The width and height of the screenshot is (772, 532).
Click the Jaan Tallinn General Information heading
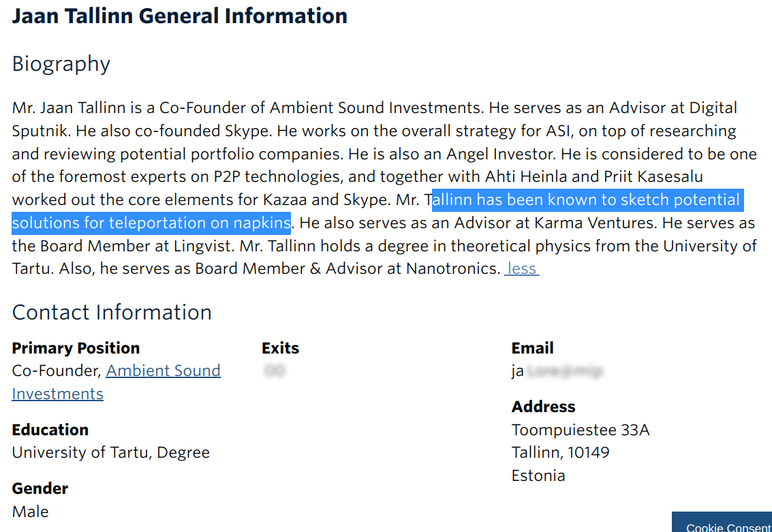coord(180,16)
